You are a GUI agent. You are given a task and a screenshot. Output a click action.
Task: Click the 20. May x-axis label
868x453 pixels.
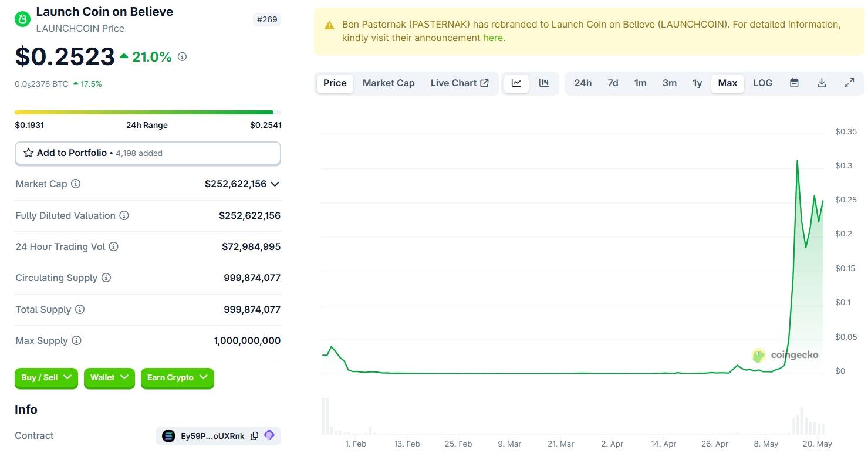[816, 444]
